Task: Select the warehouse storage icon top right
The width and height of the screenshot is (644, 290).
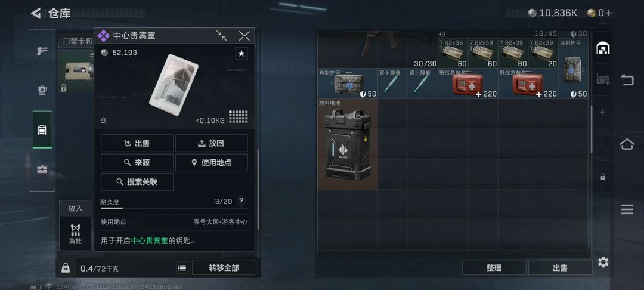Action: pos(603,48)
